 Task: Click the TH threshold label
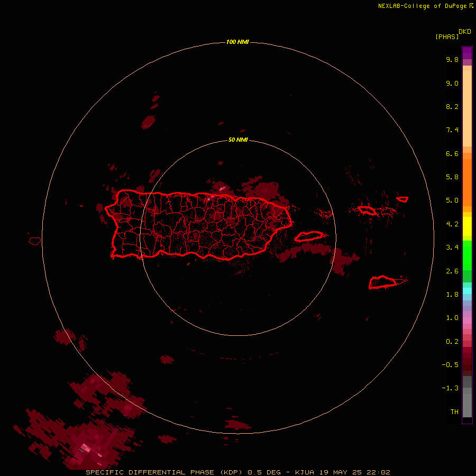pyautogui.click(x=454, y=412)
